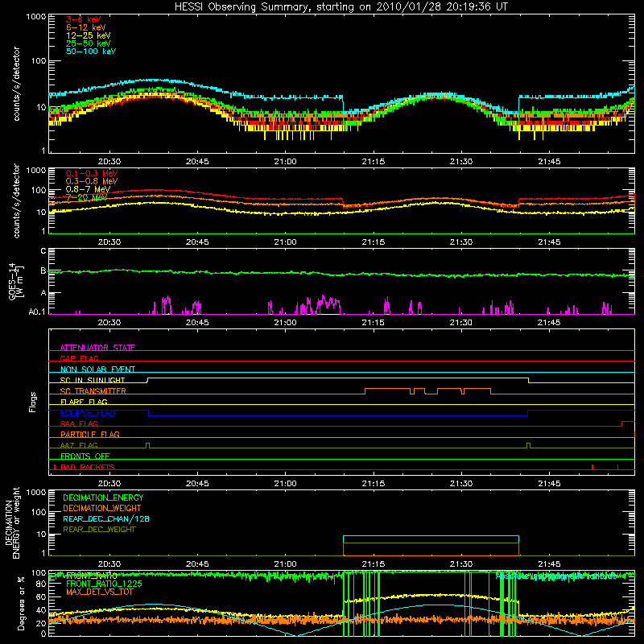Viewport: 644px width, 644px height.
Task: Click the FLARE_FLAG label
Action: [x=84, y=402]
